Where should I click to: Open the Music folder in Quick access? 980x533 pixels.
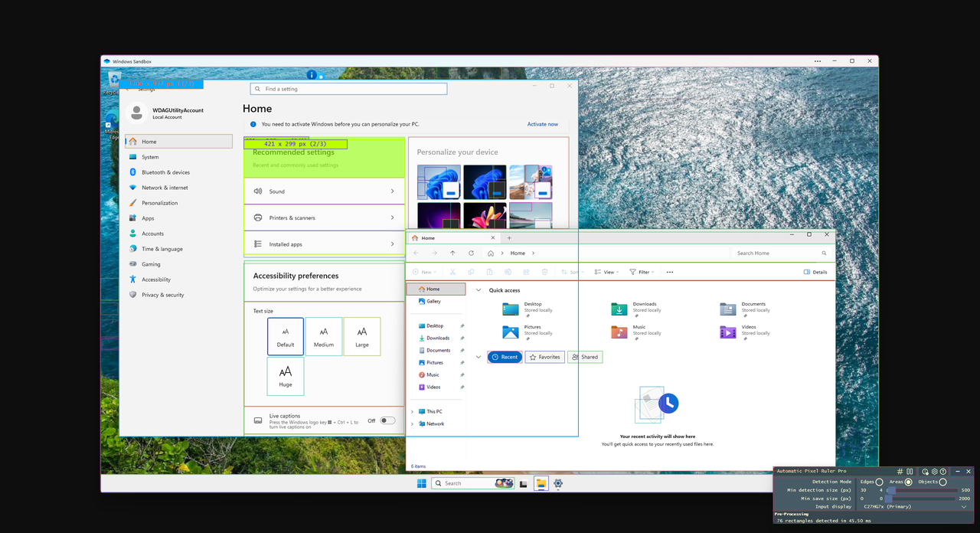(637, 332)
